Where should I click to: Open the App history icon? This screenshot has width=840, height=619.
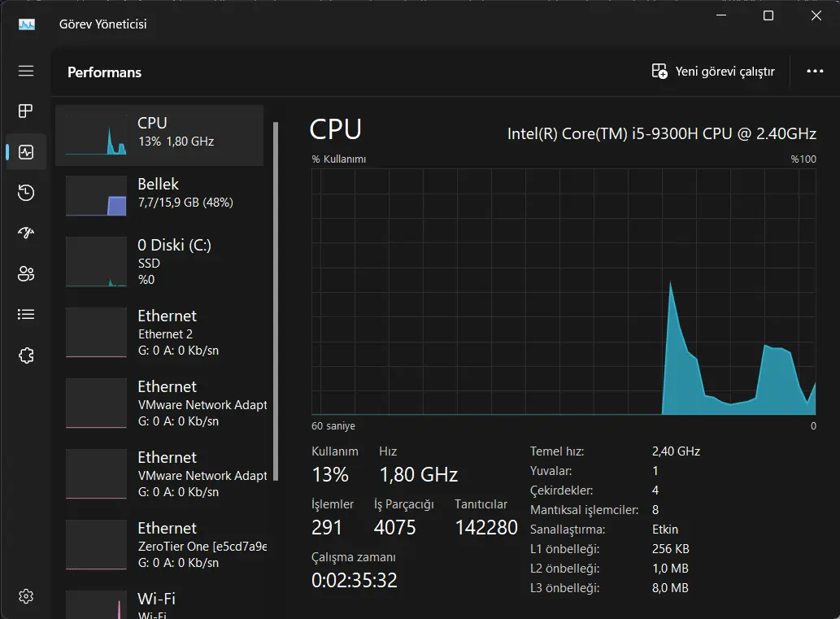click(x=26, y=193)
